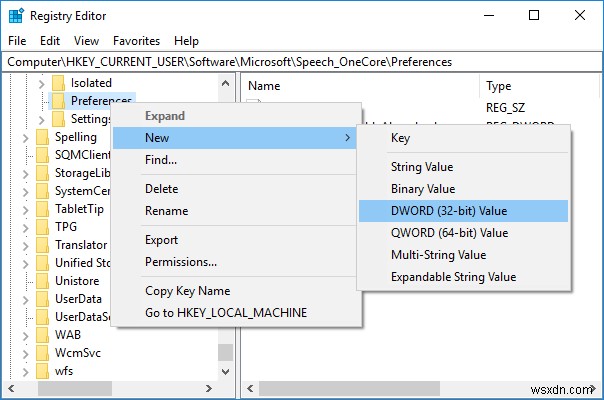Click Permissions... in the context menu
Image resolution: width=604 pixels, height=400 pixels.
point(181,262)
